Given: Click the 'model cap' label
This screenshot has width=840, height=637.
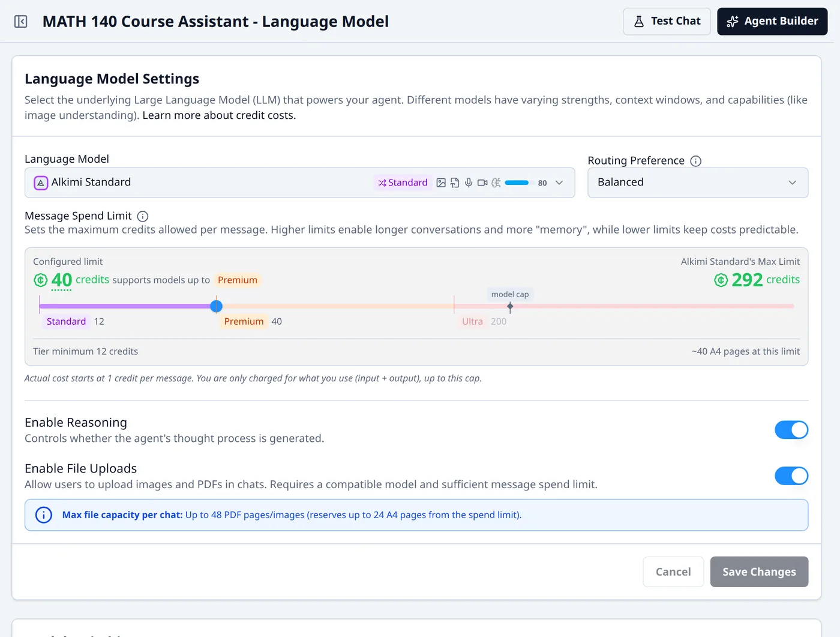Looking at the screenshot, I should 510,294.
